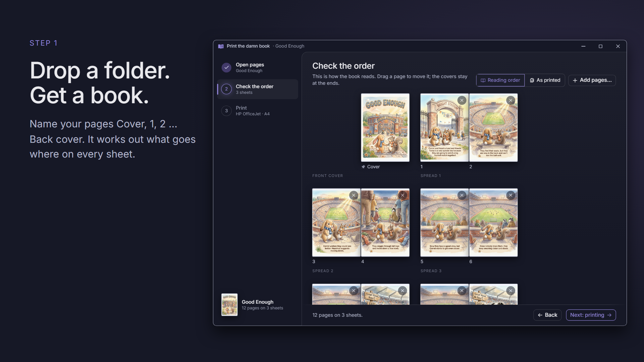Switch to Reading order view
This screenshot has height=362, width=644.
[500, 80]
